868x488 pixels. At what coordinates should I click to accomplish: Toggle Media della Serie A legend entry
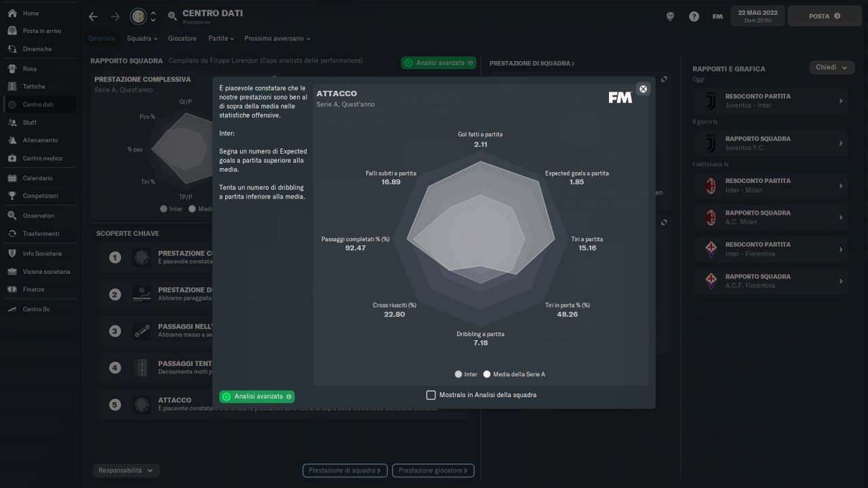pos(514,374)
